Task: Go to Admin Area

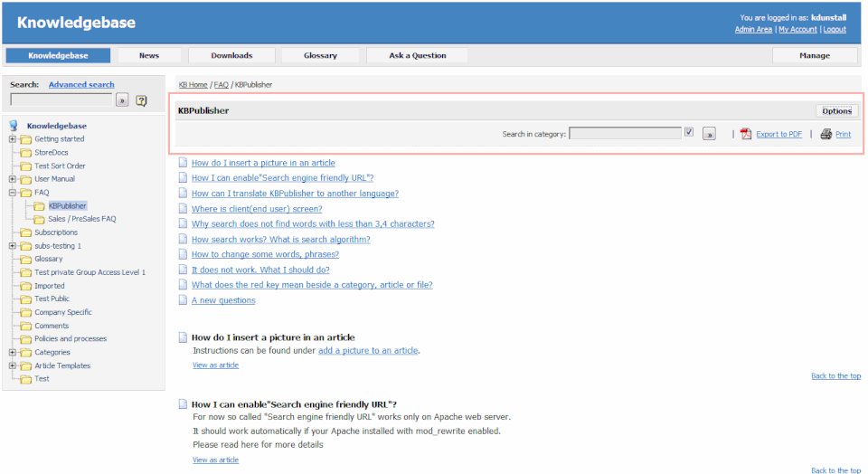Action: tap(753, 29)
